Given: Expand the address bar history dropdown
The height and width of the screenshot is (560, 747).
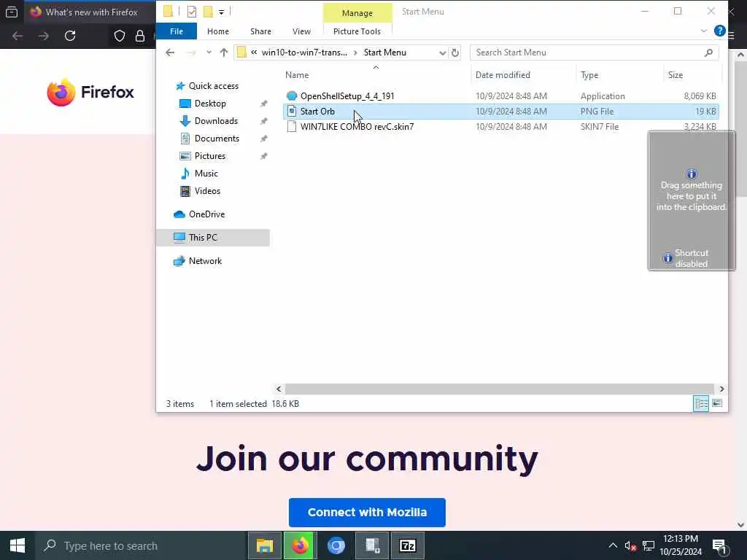Looking at the screenshot, I should point(442,52).
